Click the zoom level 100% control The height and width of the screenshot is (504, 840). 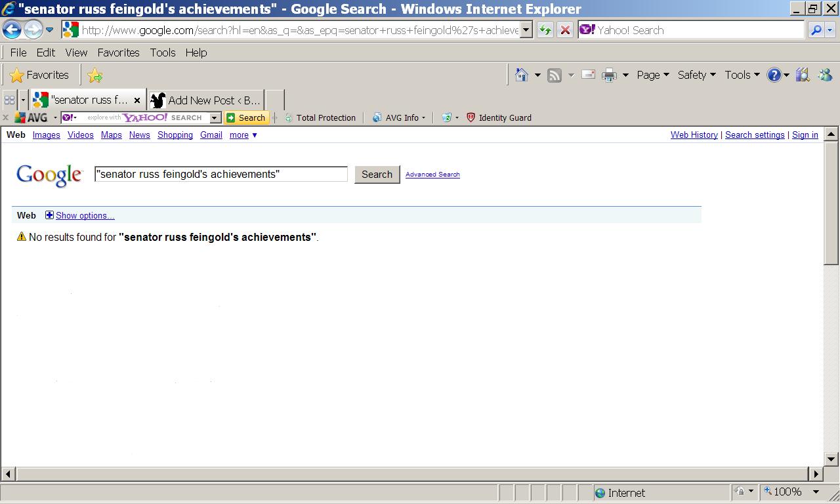[787, 492]
